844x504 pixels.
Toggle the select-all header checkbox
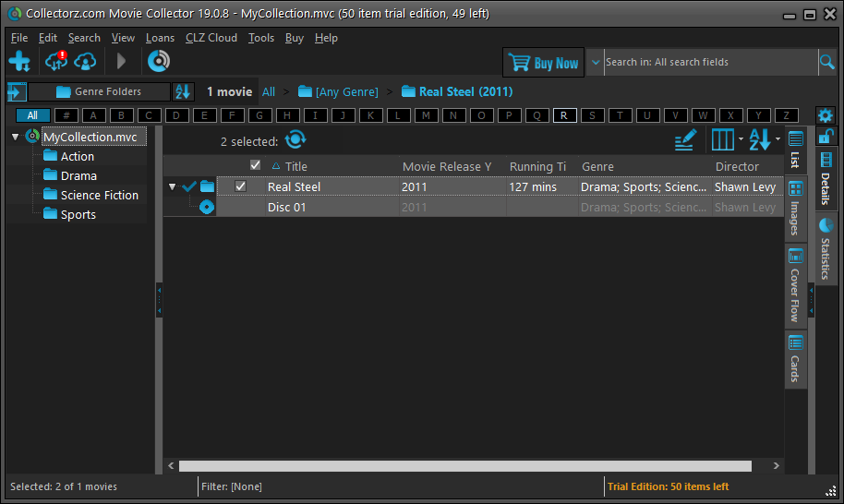pos(255,165)
